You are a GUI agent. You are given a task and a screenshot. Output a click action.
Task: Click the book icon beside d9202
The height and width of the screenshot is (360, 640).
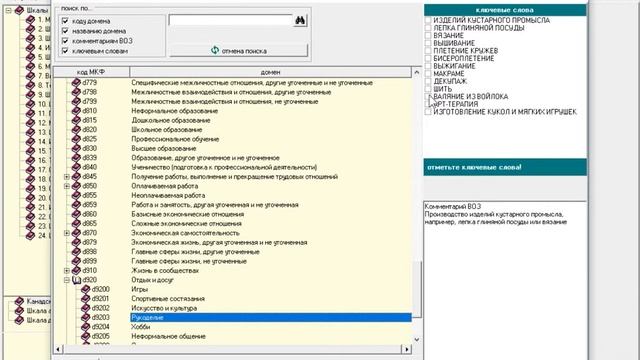[85, 308]
